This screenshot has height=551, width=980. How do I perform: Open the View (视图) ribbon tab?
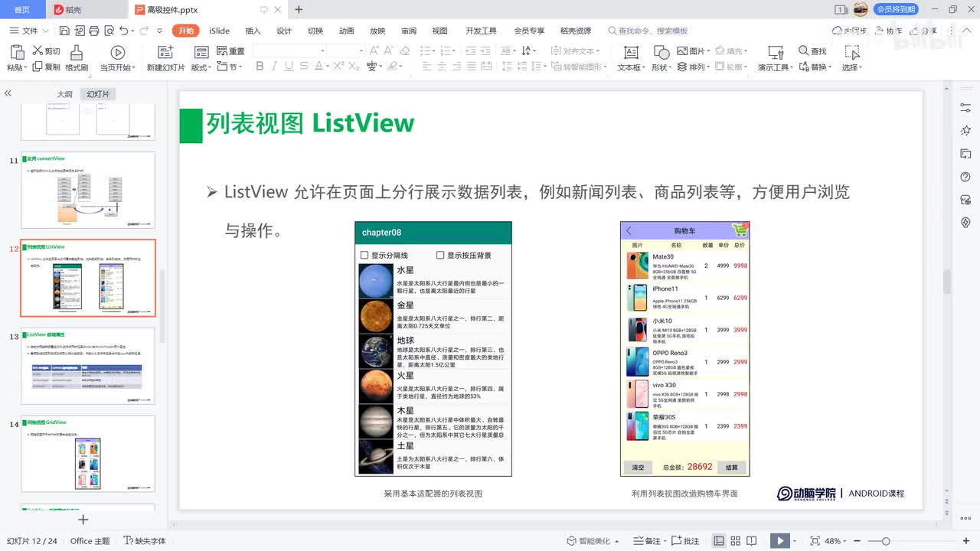tap(439, 31)
